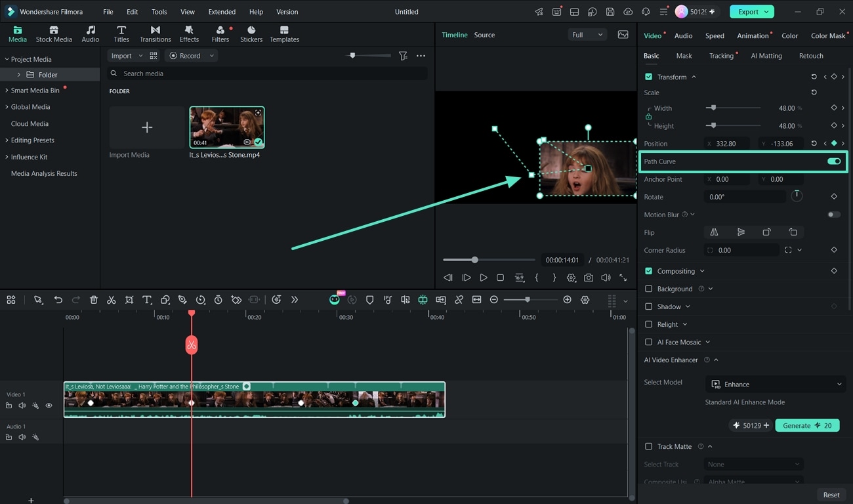
Task: Open the Select Model Enhance dropdown
Action: (x=775, y=385)
